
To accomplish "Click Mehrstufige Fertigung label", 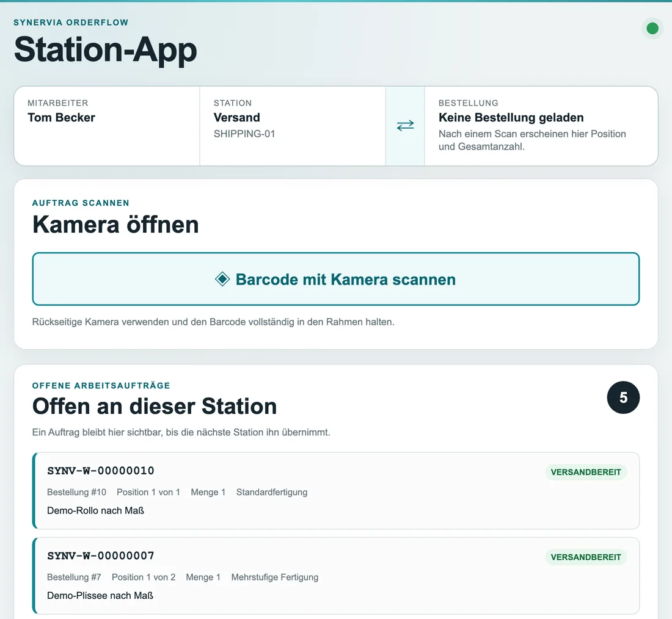I will pyautogui.click(x=275, y=577).
